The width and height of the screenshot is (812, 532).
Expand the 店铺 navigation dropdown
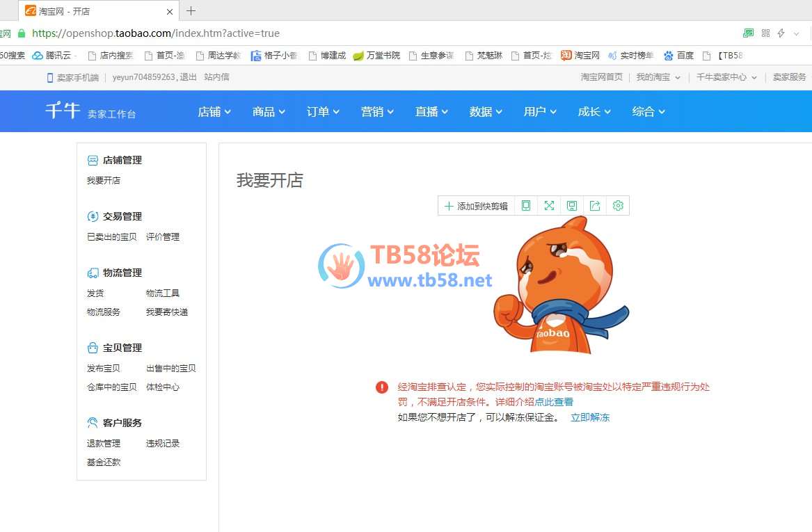[x=214, y=111]
